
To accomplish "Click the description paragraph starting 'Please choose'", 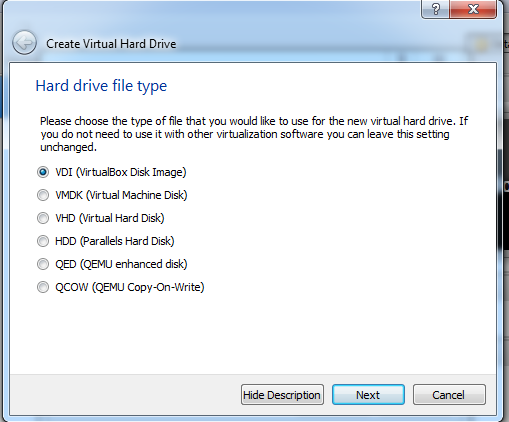I will click(254, 134).
